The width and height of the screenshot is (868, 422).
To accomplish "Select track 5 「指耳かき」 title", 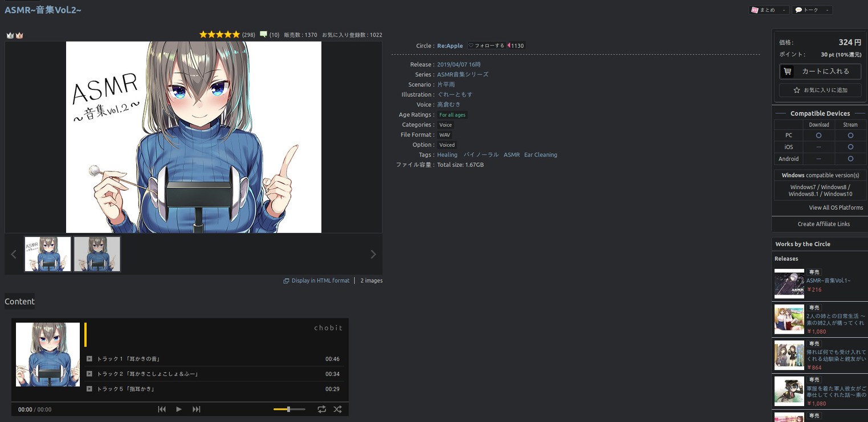I will (x=127, y=388).
